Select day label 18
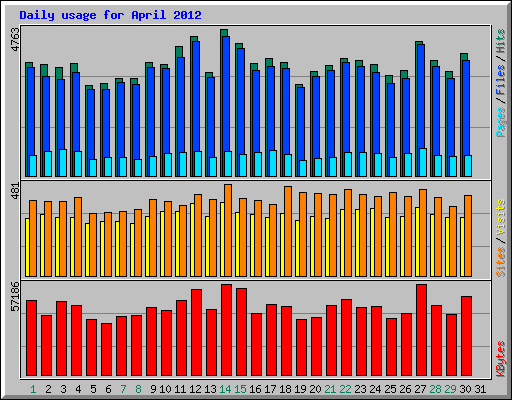Screen dimensions: 512x400 285,389
